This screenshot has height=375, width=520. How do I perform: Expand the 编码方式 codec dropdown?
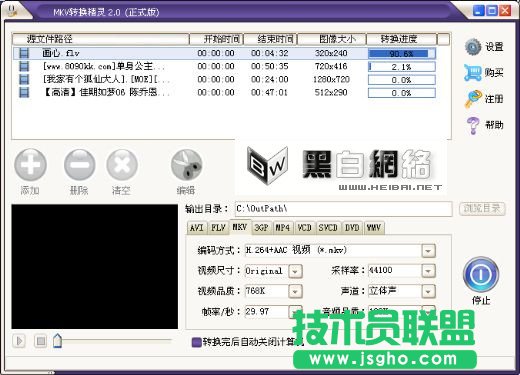tap(428, 251)
